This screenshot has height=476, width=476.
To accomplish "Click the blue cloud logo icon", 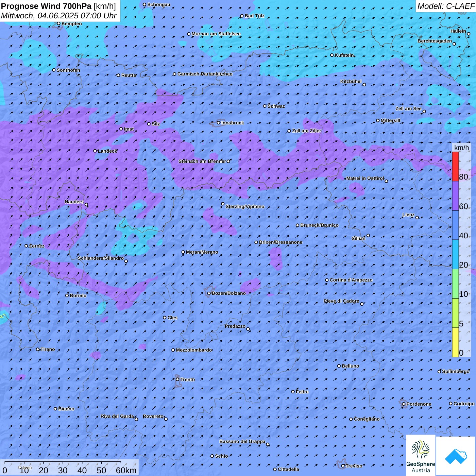I will pos(456,456).
